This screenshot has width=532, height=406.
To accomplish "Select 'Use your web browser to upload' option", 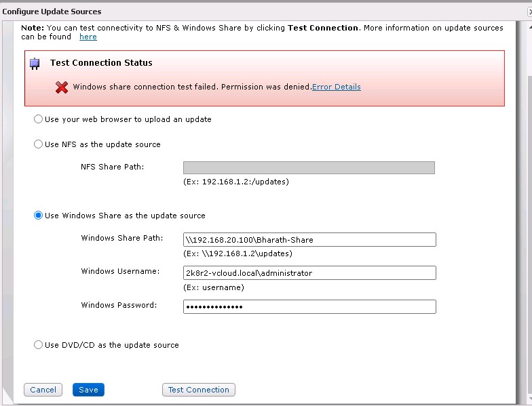I will (39, 119).
